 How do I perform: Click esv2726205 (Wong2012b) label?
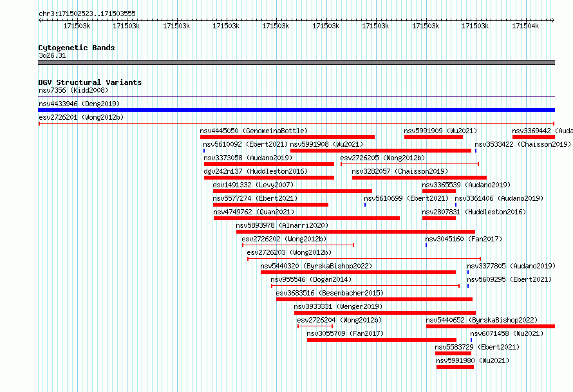tap(382, 158)
